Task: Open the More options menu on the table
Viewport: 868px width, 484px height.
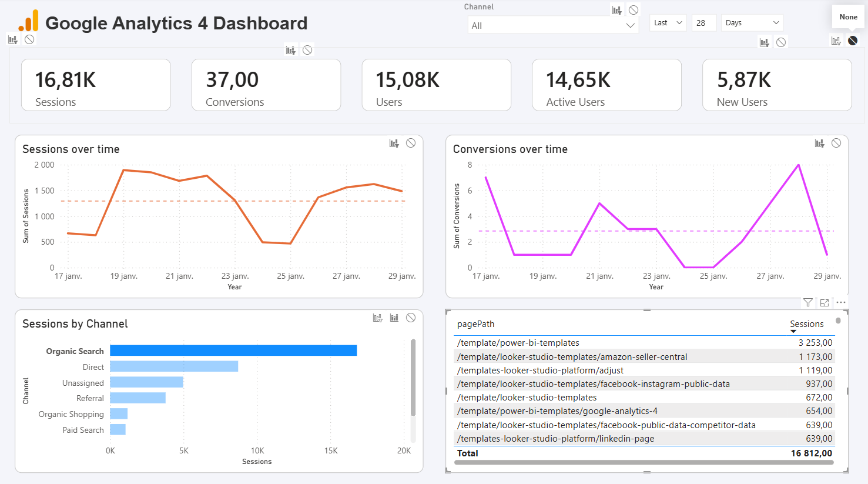Action: pos(840,302)
